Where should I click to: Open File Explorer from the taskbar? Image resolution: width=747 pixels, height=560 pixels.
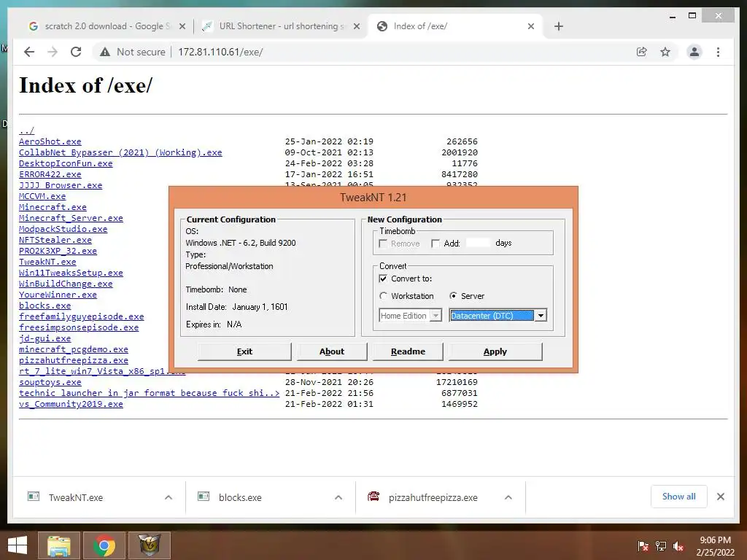pos(58,545)
